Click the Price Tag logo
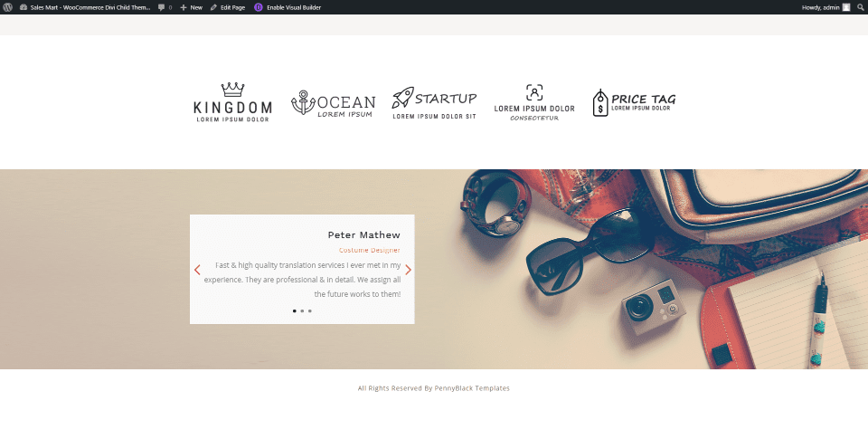The image size is (868, 439). pos(634,103)
